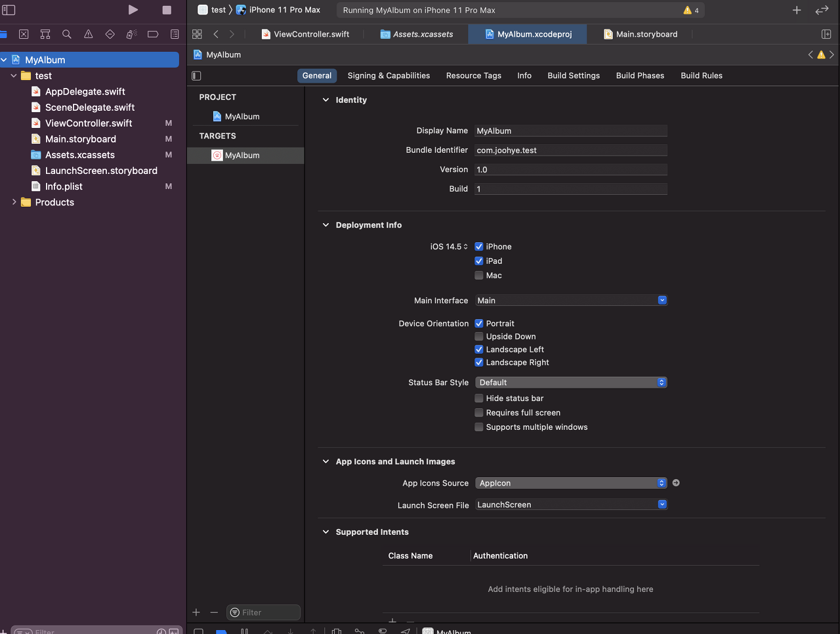
Task: Switch to Resource Tags tab
Action: click(474, 75)
